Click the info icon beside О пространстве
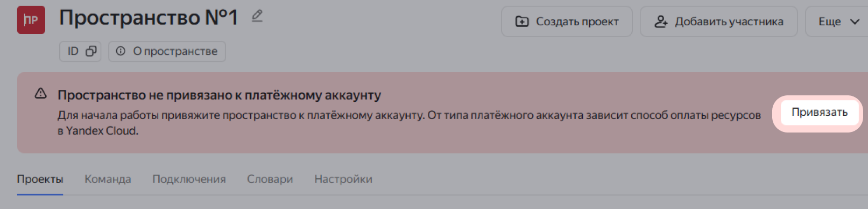The image size is (868, 209). tap(121, 51)
